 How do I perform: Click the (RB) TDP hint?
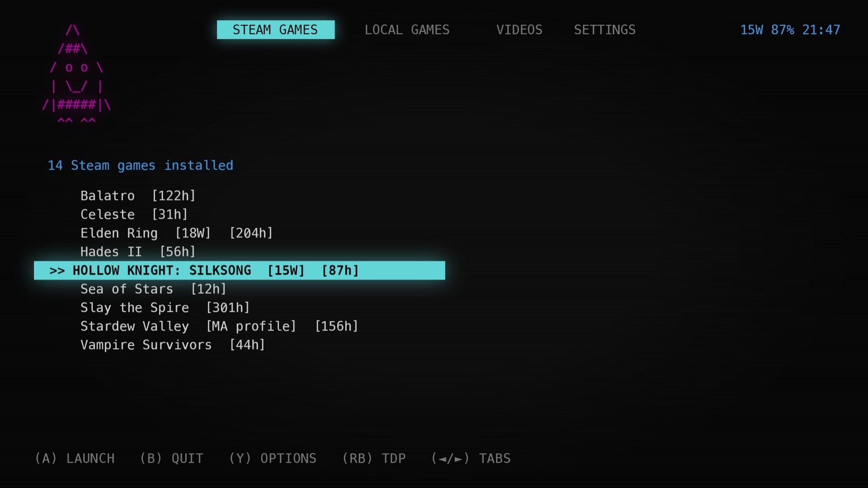coord(374,458)
